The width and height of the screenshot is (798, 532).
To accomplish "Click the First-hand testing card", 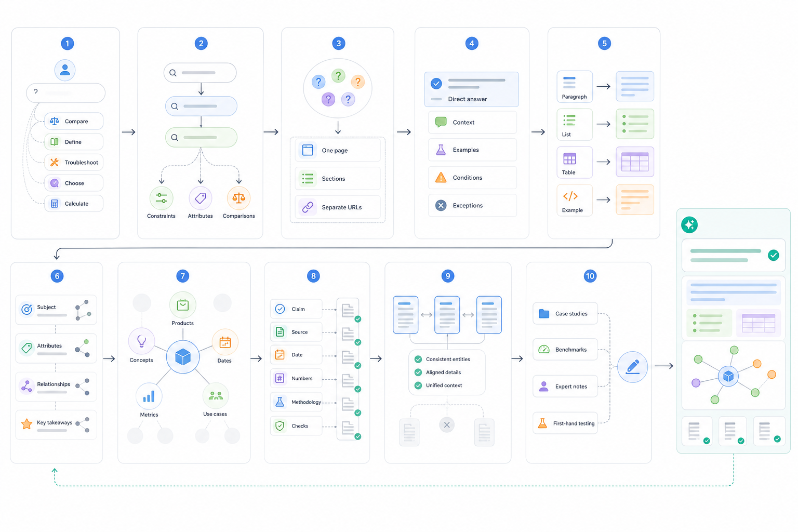I will click(565, 423).
